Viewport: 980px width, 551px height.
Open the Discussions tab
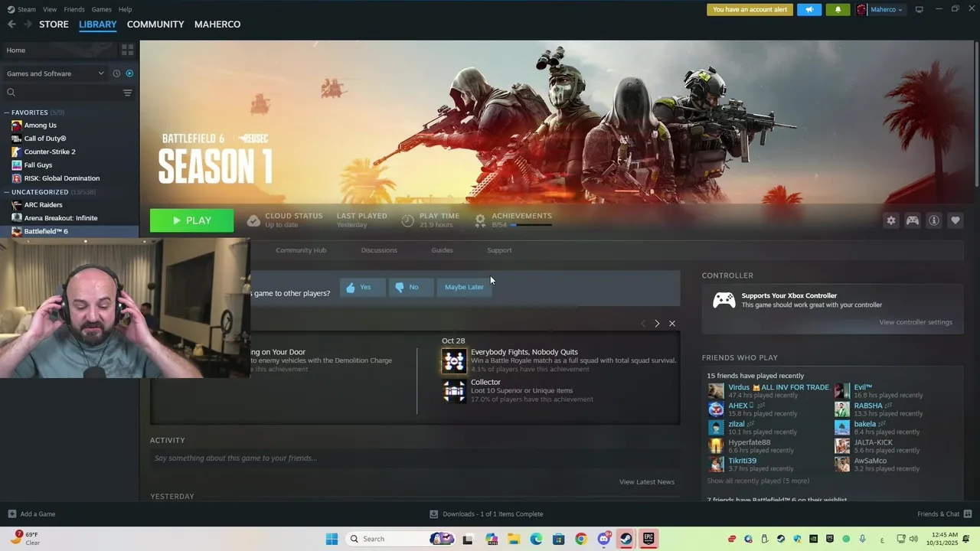click(x=379, y=250)
